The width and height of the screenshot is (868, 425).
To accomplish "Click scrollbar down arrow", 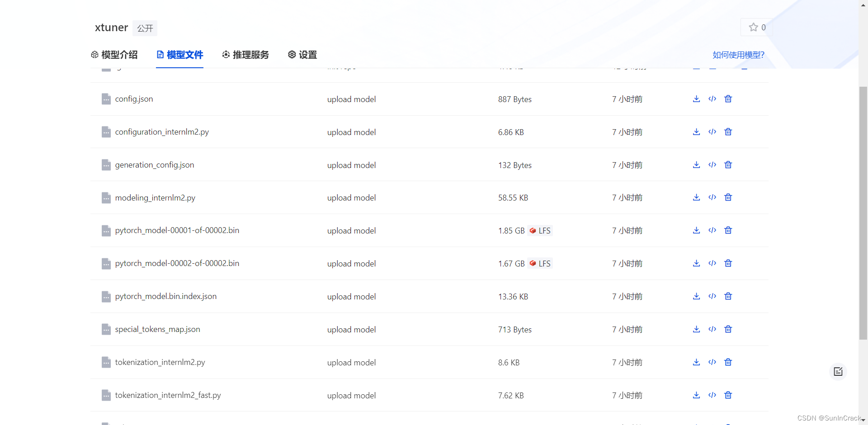I will (863, 420).
